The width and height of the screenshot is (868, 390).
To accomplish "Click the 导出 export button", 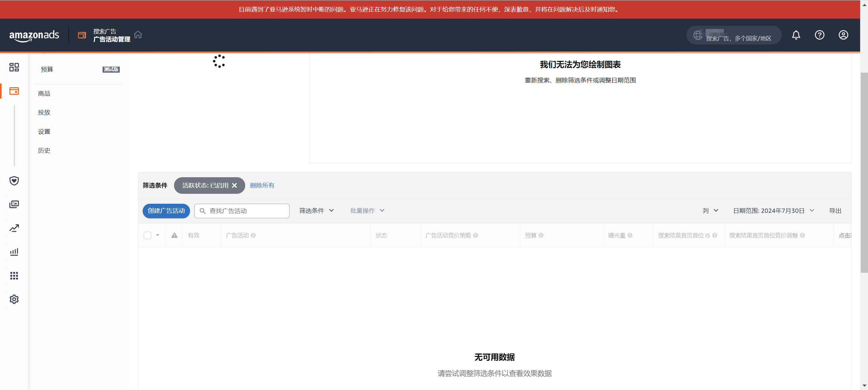I will click(835, 211).
